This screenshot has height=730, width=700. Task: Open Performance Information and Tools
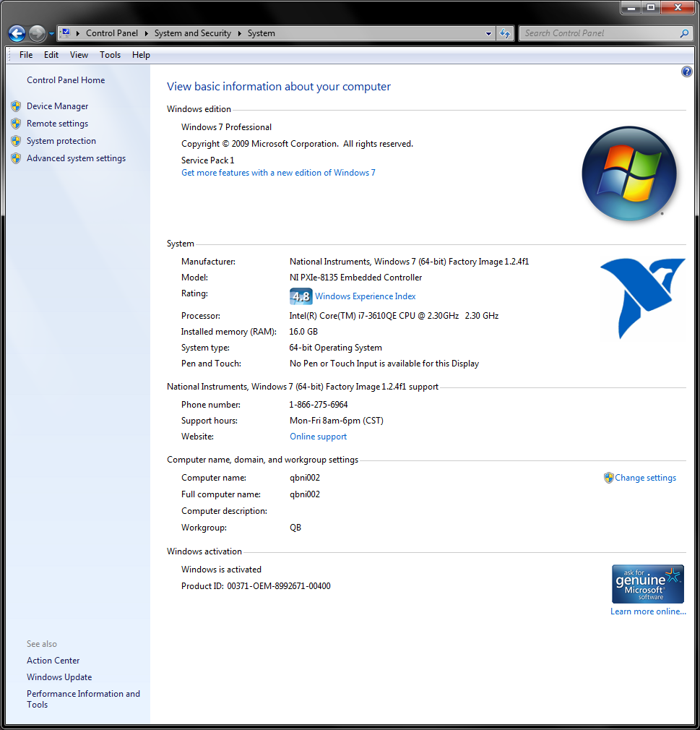point(83,699)
